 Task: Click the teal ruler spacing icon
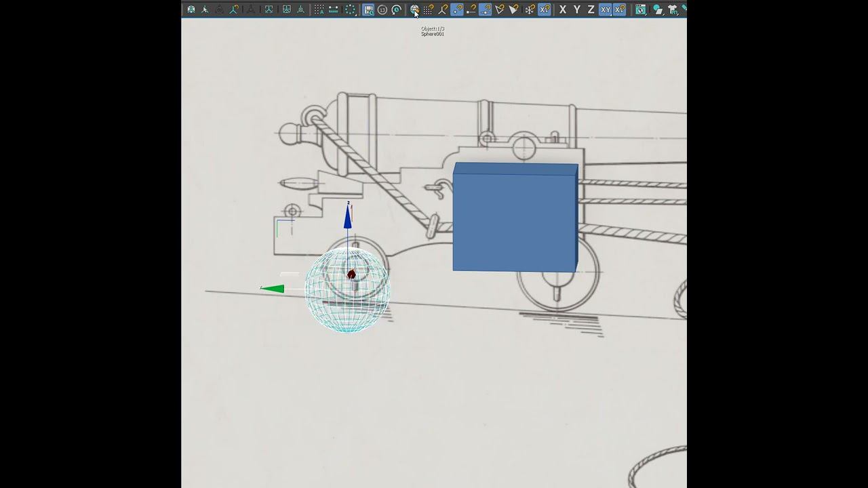point(334,9)
